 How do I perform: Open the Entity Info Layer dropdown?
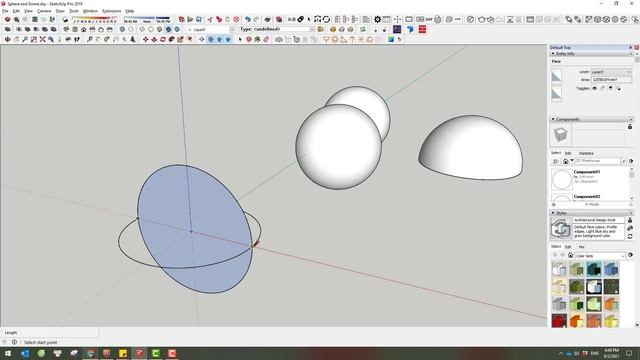point(611,72)
